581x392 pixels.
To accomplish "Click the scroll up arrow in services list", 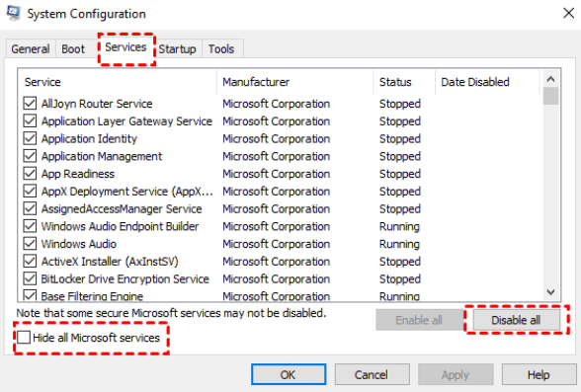I will pyautogui.click(x=550, y=79).
